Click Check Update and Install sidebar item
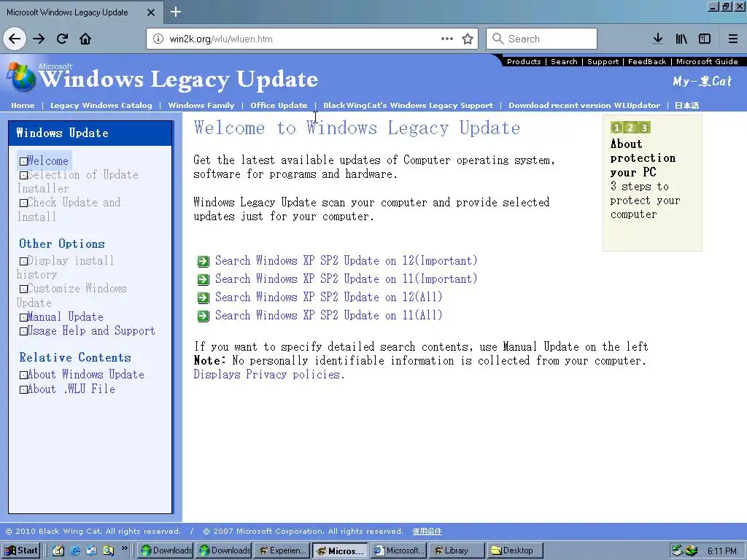This screenshot has width=747, height=560. [x=69, y=209]
